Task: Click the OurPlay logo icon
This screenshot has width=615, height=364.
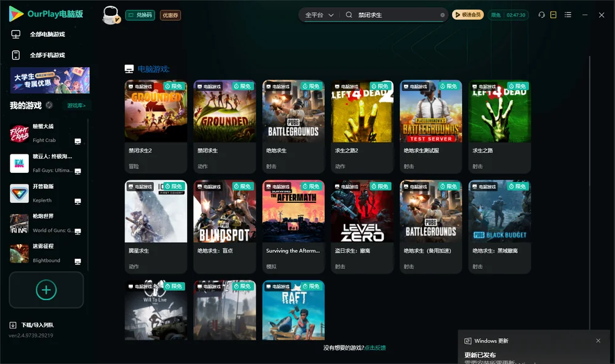Action: (16, 14)
